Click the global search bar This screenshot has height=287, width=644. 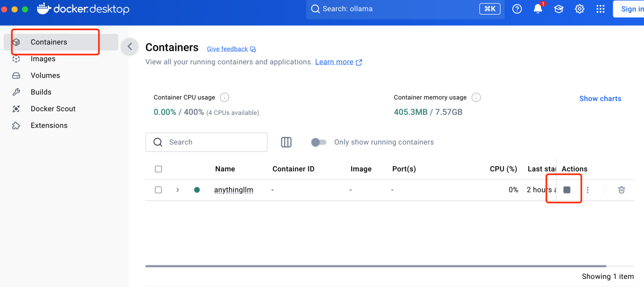point(405,9)
